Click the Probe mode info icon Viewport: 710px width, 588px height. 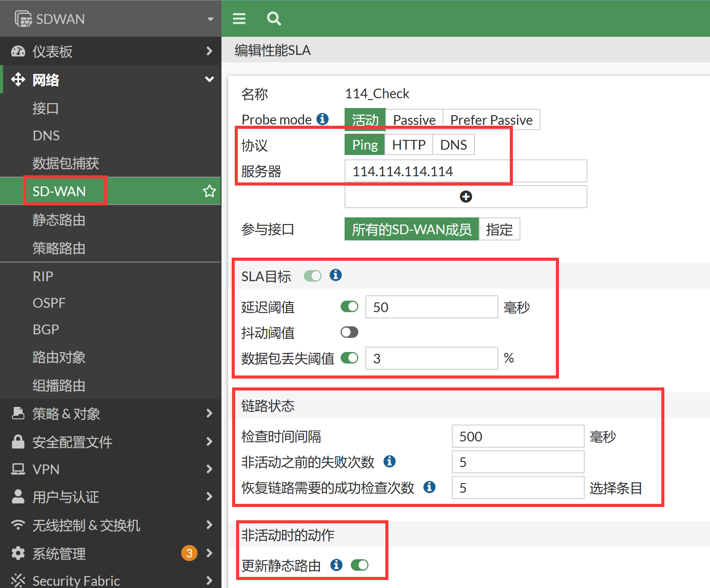click(322, 119)
